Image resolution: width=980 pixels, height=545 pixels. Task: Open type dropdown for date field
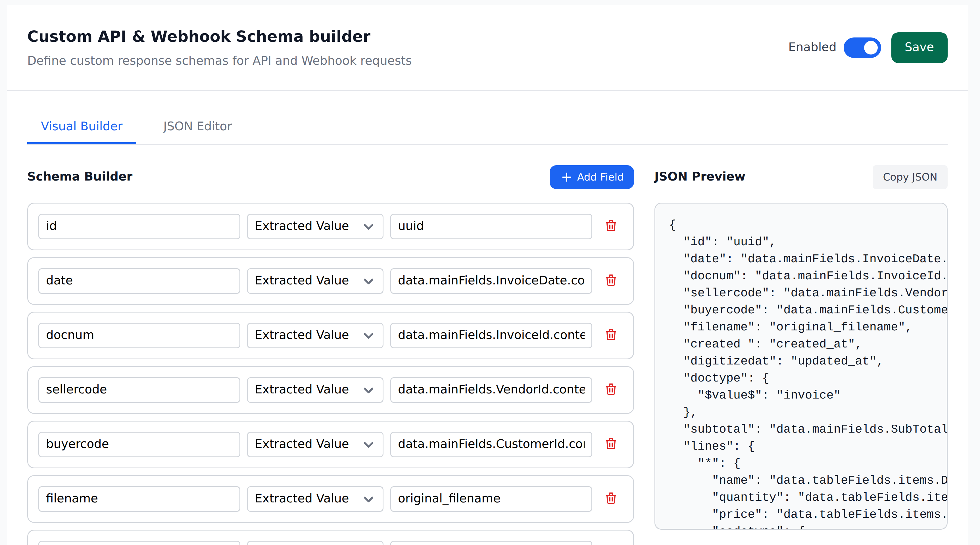click(x=315, y=281)
